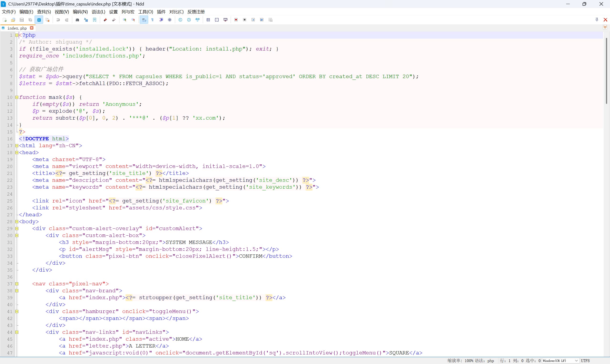Open the 插件 menu

(161, 12)
